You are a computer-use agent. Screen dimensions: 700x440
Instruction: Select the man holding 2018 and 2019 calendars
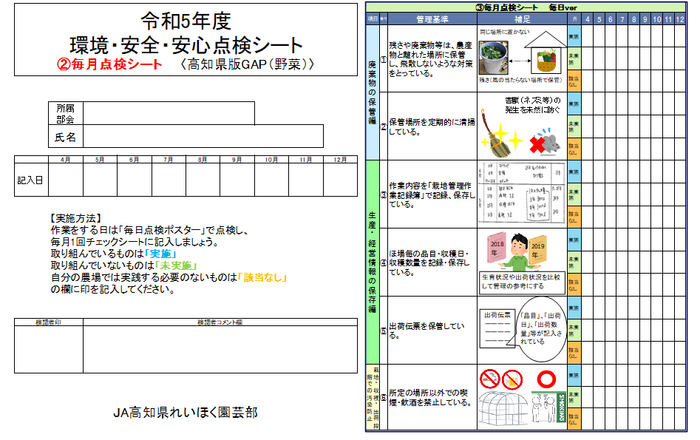518,252
